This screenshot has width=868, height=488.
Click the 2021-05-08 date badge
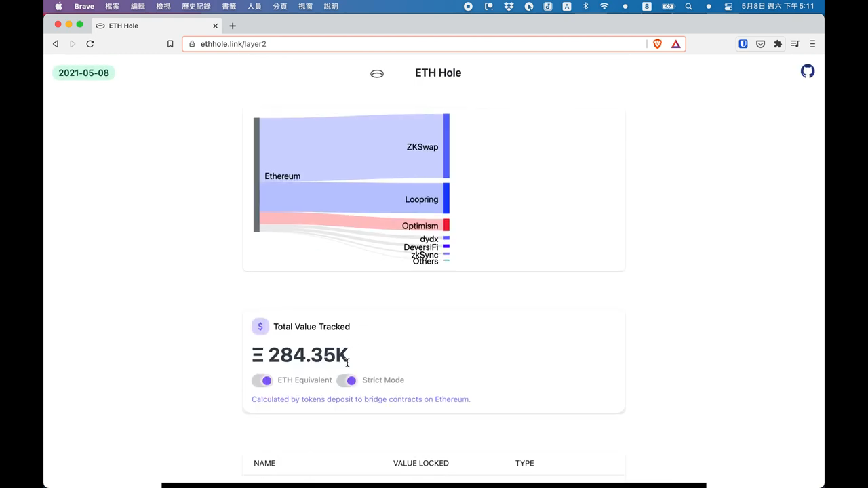83,73
